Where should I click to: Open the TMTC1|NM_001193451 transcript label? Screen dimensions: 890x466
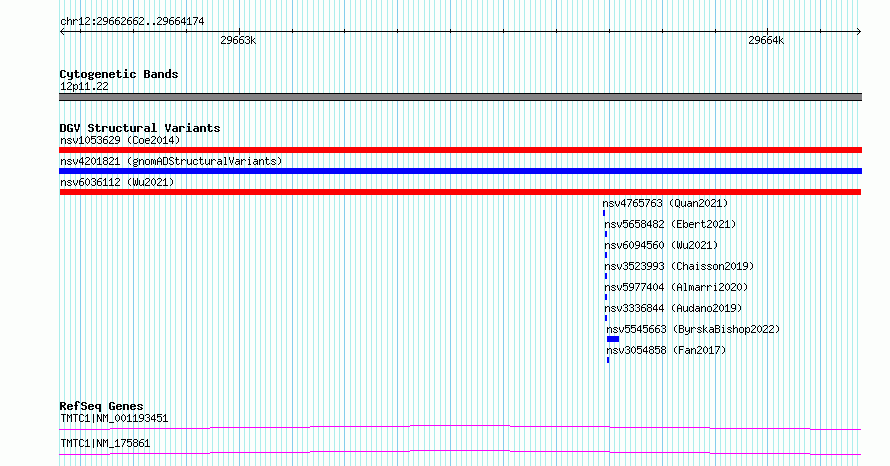[114, 418]
